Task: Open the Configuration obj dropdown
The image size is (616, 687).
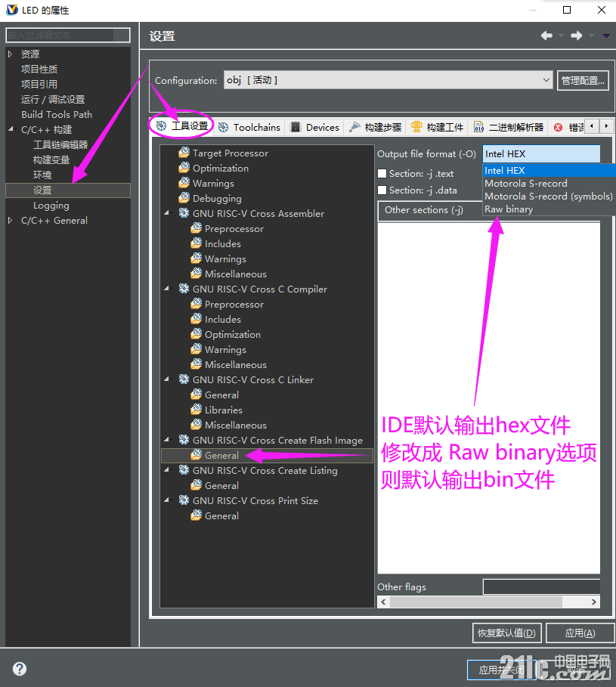Action: (x=388, y=80)
